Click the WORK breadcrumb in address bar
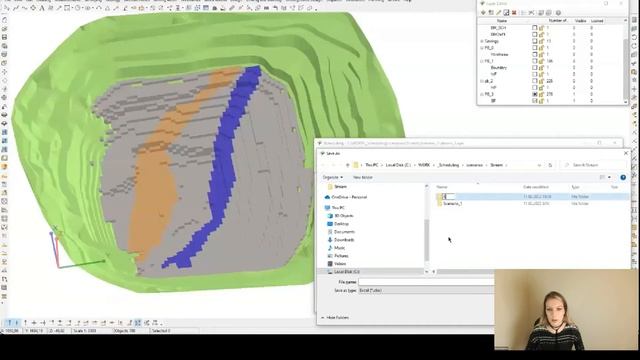The height and width of the screenshot is (360, 640). [424, 165]
